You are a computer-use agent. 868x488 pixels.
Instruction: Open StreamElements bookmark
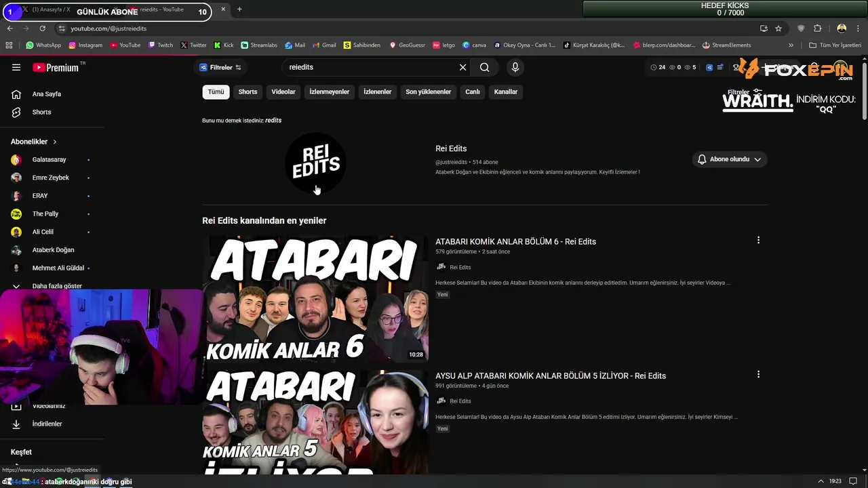[x=726, y=45]
